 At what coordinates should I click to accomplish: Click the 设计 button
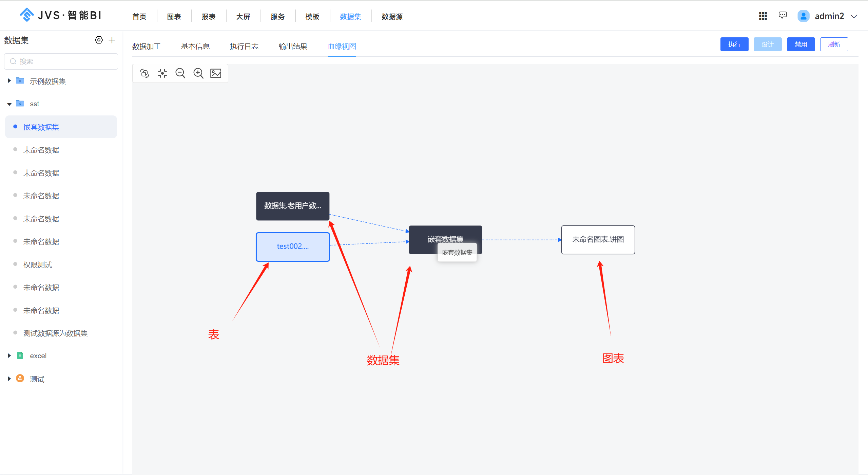pyautogui.click(x=768, y=44)
